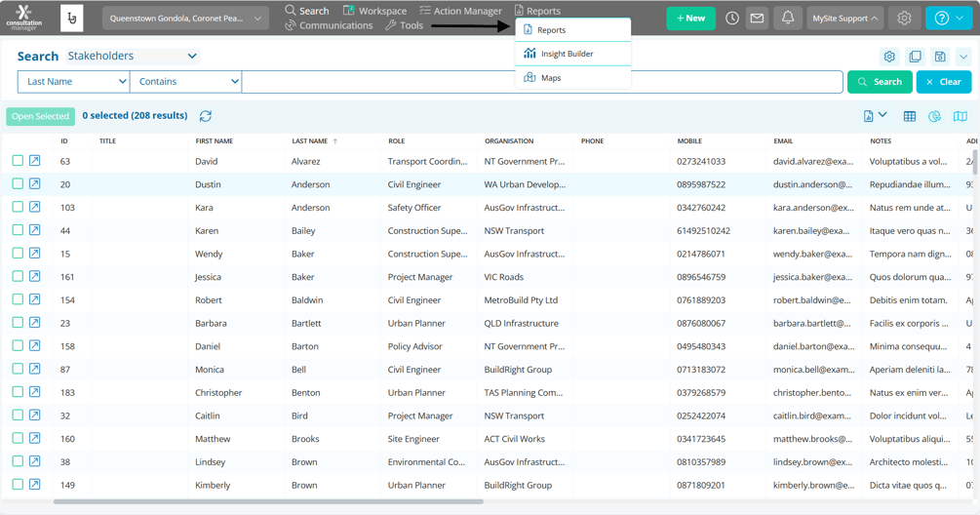Viewport: 980px width, 515px height.
Task: Open the Tools menu
Action: (x=405, y=25)
